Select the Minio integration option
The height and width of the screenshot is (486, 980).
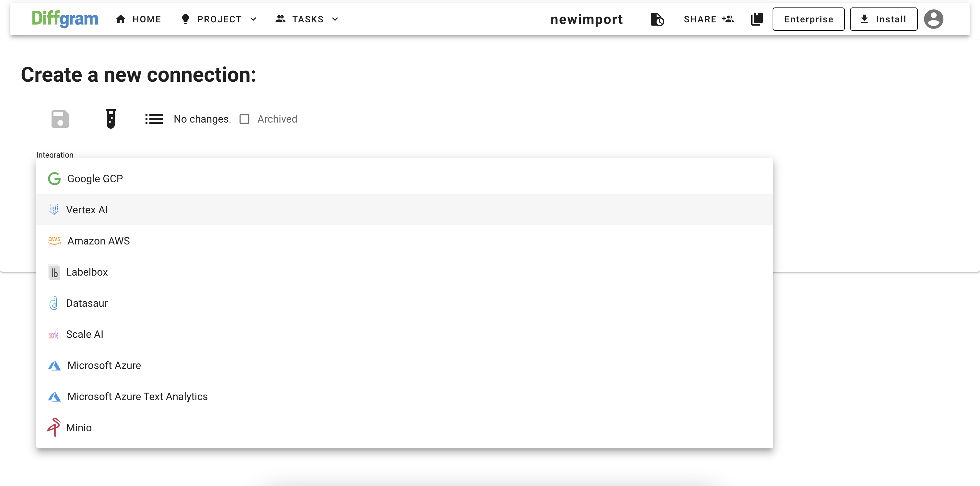[x=79, y=427]
